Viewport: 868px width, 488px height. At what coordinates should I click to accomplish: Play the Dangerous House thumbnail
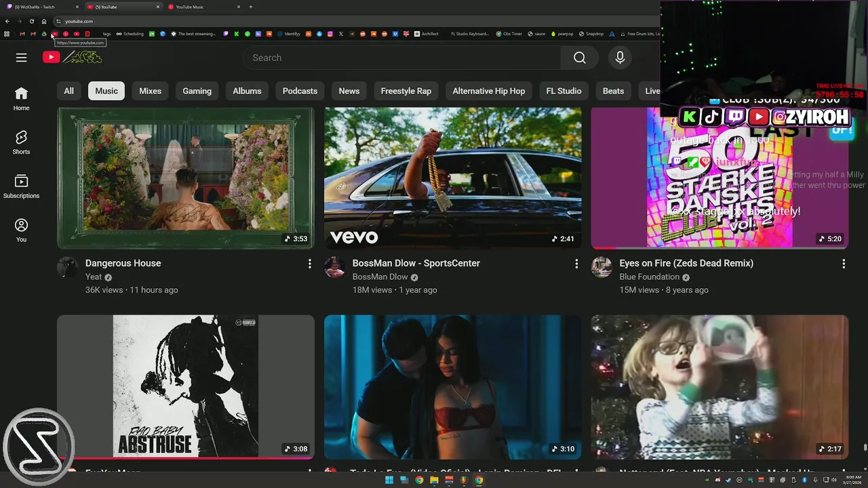[186, 178]
